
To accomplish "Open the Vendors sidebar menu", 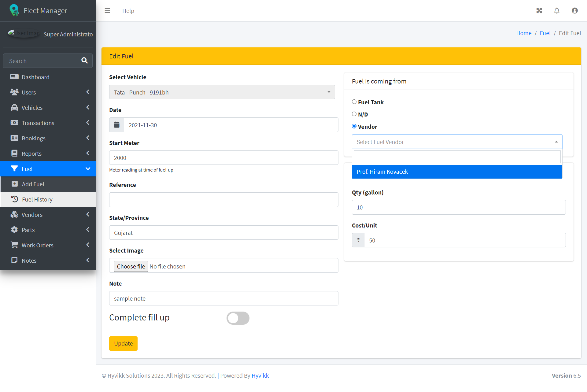I will coord(48,215).
